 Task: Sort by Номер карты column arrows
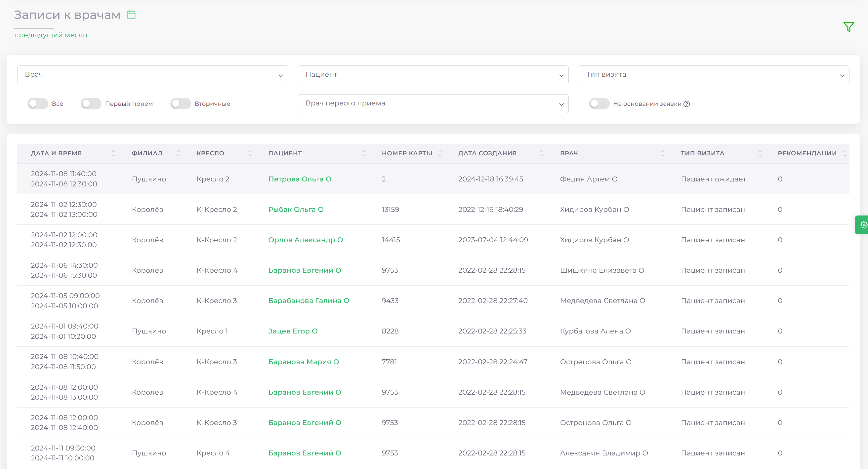click(x=440, y=154)
